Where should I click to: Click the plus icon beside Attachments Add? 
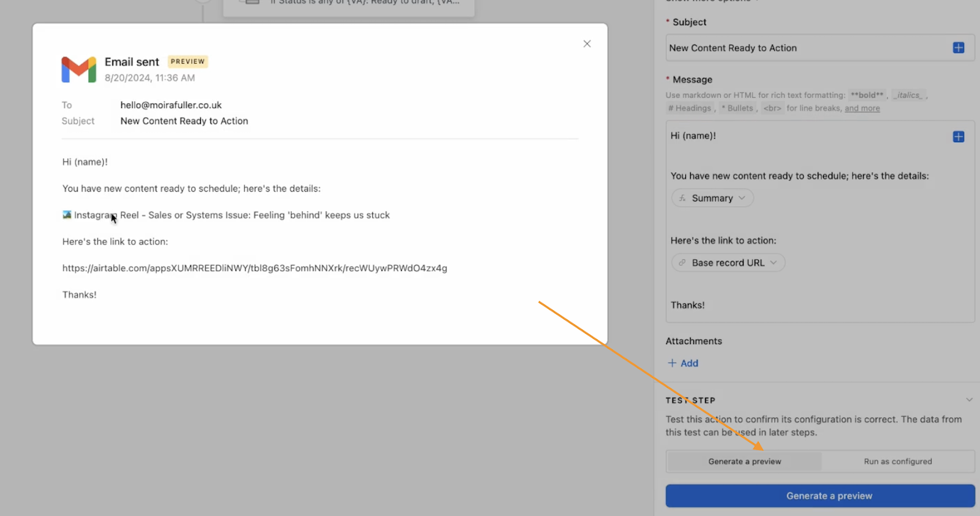coord(672,363)
